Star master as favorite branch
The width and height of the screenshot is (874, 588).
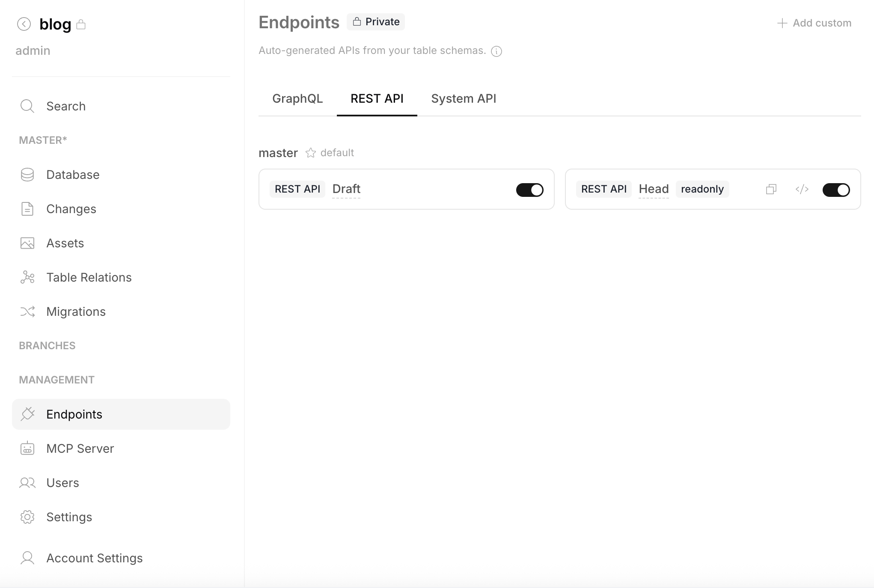(x=311, y=153)
